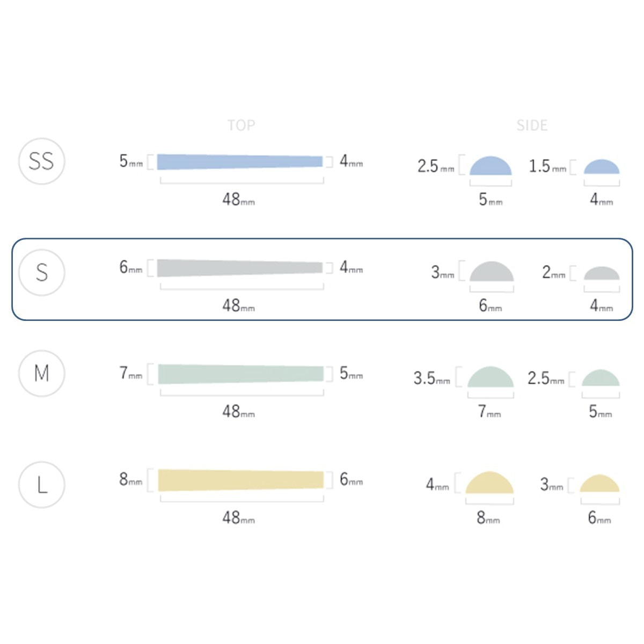Click the yellow L top-view bar
The width and height of the screenshot is (644, 644).
(241, 480)
